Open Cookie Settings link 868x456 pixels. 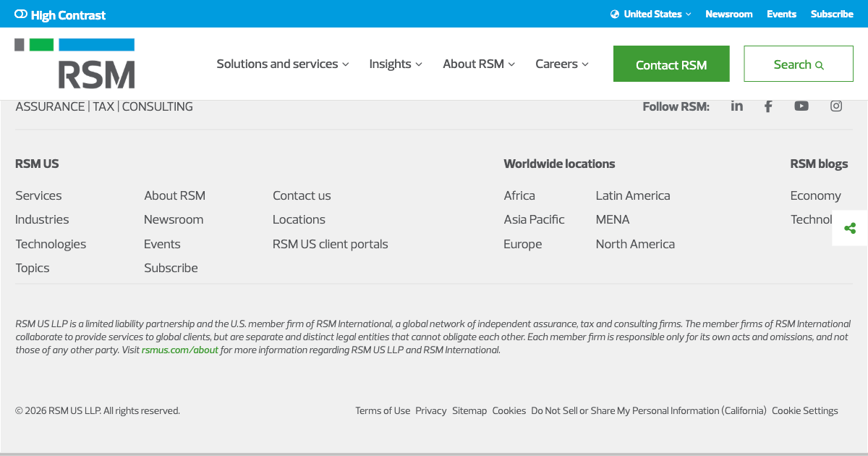pos(805,410)
